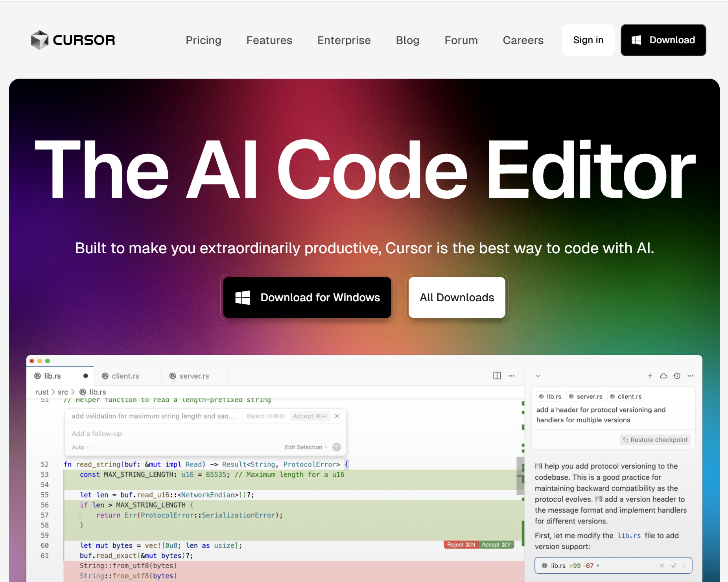This screenshot has width=728, height=582.
Task: Open editor more actions ellipsis
Action: tap(511, 376)
